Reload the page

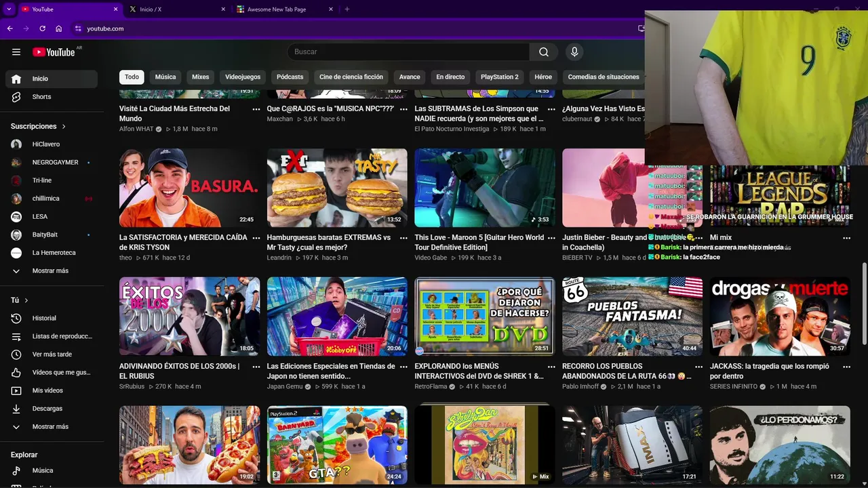42,28
